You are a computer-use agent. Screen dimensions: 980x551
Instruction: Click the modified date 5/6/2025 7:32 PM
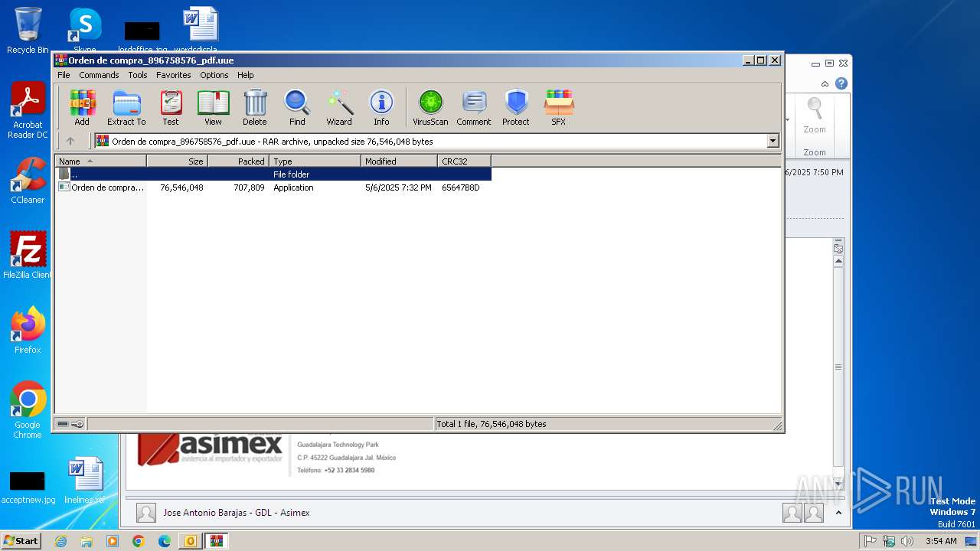click(x=398, y=187)
